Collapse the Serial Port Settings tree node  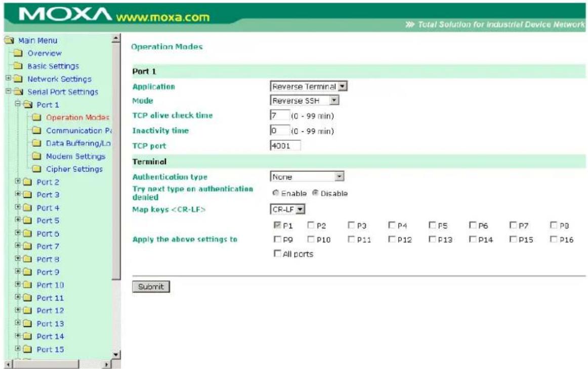point(8,91)
